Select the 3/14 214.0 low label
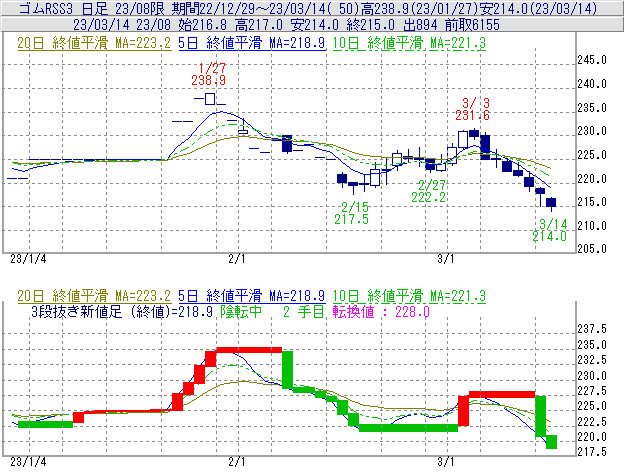624x475 pixels. pyautogui.click(x=550, y=230)
